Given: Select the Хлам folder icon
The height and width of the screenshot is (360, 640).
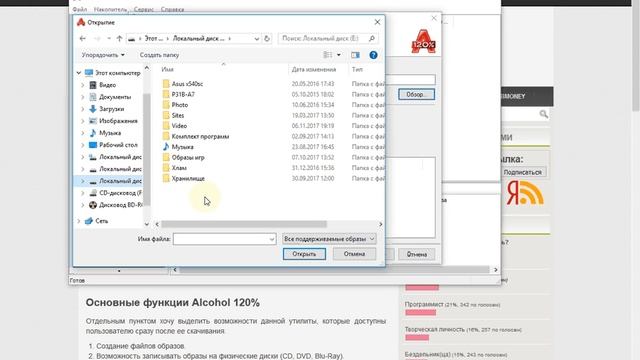Looking at the screenshot, I should tap(166, 168).
